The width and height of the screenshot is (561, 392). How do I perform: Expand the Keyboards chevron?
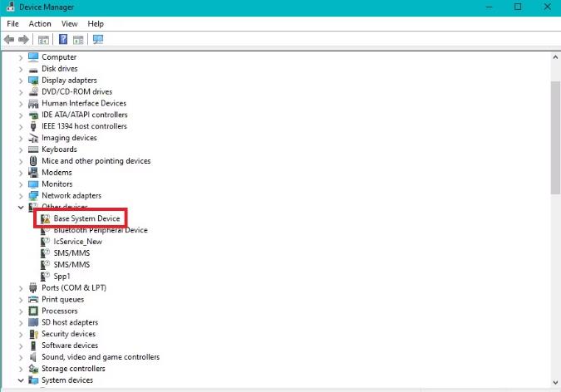pos(21,149)
